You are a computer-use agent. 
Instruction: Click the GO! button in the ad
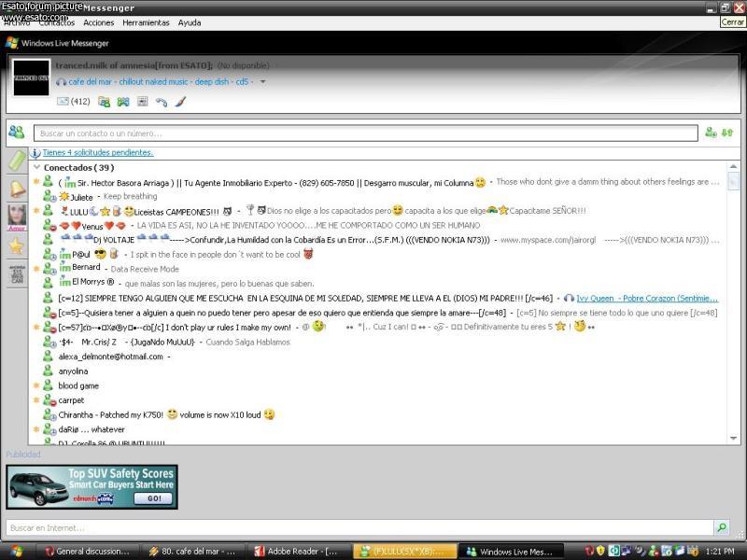pyautogui.click(x=153, y=498)
